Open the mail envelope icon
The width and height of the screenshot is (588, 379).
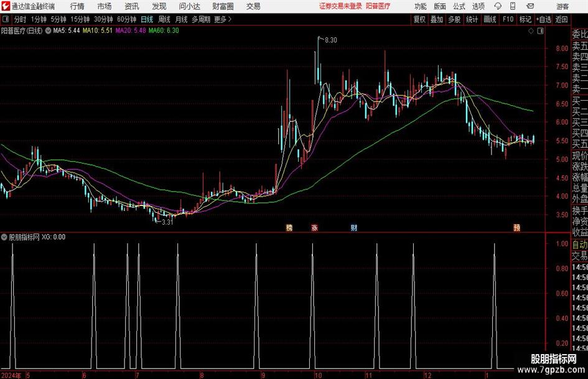(530, 6)
